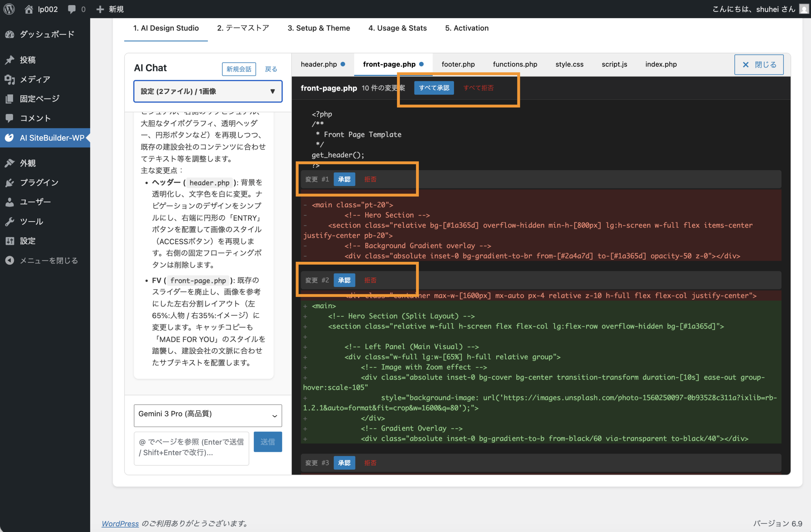Image resolution: width=811 pixels, height=532 pixels.
Task: Approve change #1 with 承認
Action: pos(344,179)
